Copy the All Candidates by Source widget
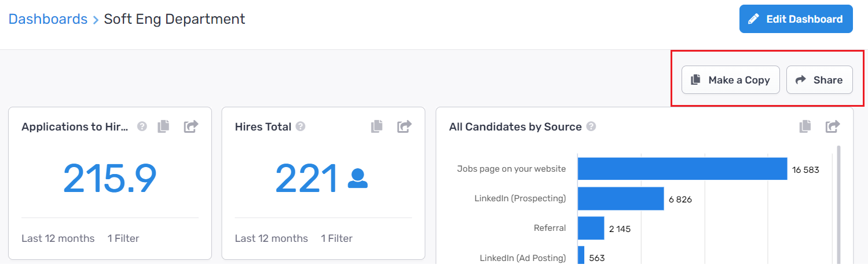The width and height of the screenshot is (868, 279). pos(805,126)
